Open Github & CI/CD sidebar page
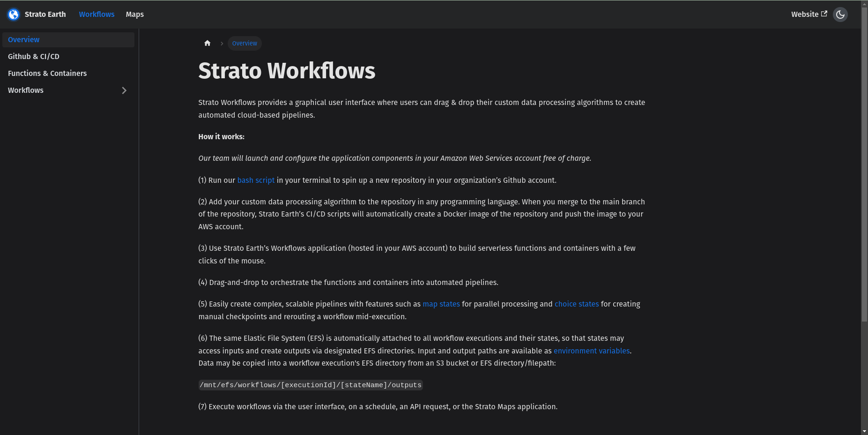This screenshot has width=868, height=435. point(68,57)
